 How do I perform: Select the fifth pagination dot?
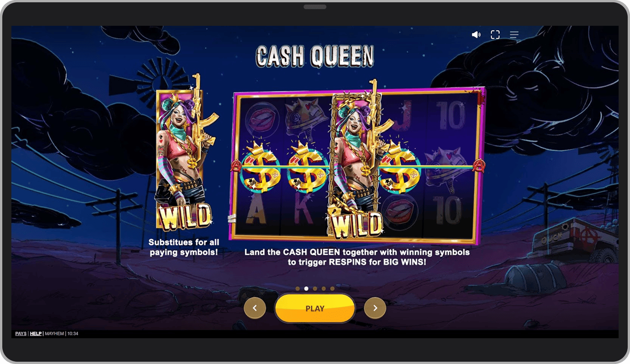pos(332,289)
